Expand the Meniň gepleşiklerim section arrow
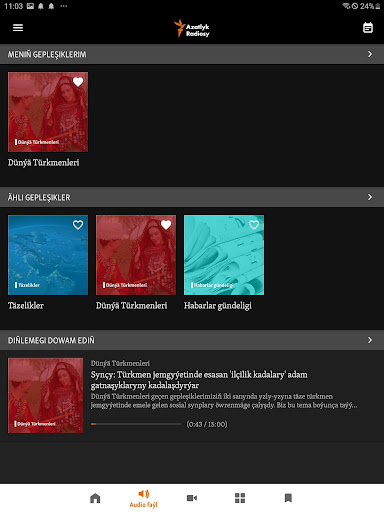 [370, 54]
